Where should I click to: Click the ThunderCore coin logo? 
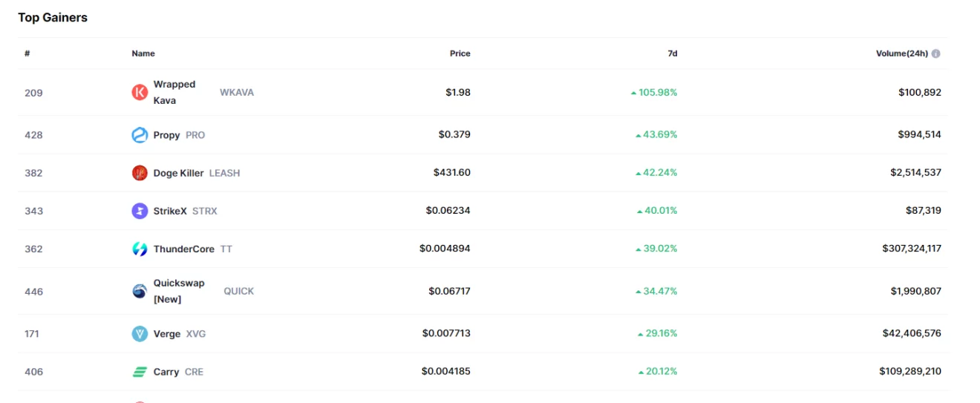pyautogui.click(x=140, y=249)
